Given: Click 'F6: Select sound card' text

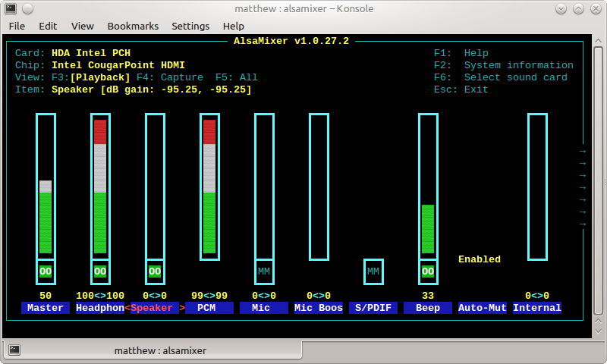Looking at the screenshot, I should pyautogui.click(x=501, y=77).
